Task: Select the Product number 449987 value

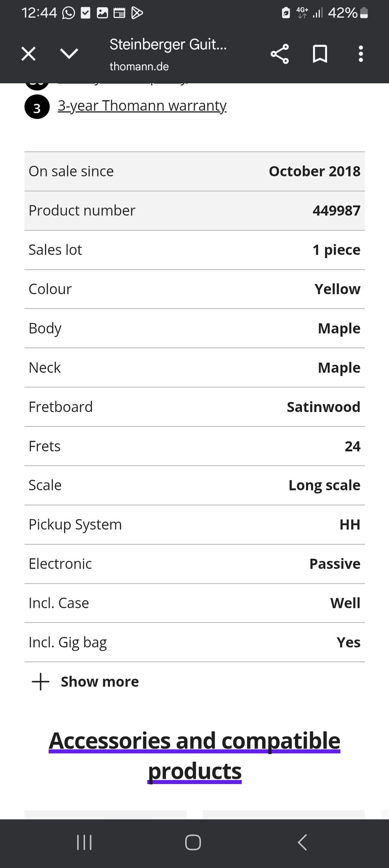Action: 336,211
